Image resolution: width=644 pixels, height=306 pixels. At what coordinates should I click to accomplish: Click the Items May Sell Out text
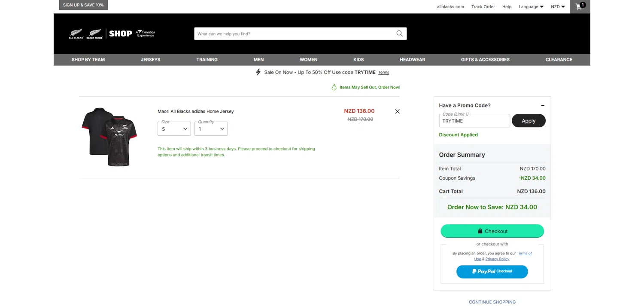click(370, 87)
